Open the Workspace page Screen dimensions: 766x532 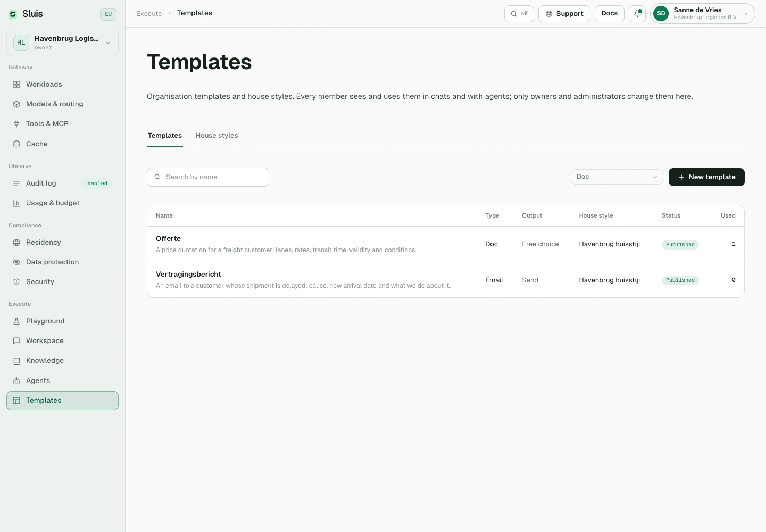click(62, 341)
